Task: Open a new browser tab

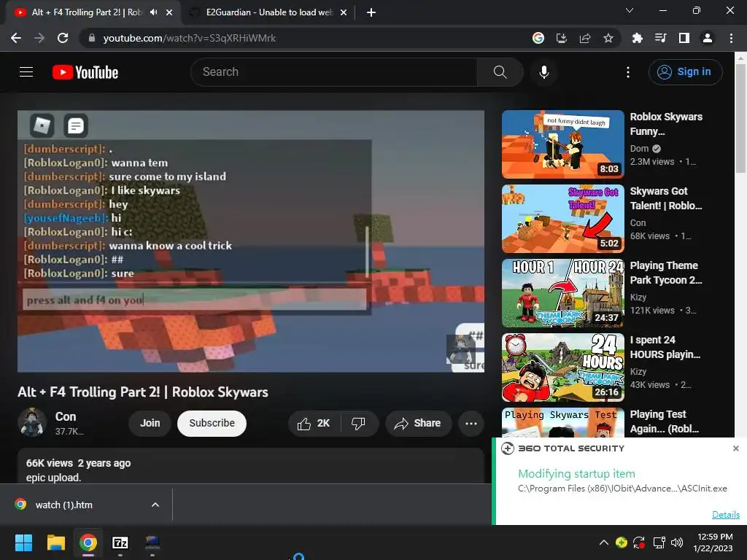Action: coord(371,12)
